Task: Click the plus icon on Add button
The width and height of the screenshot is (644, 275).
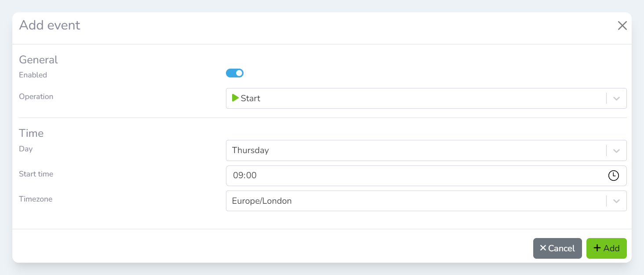Action: click(597, 248)
